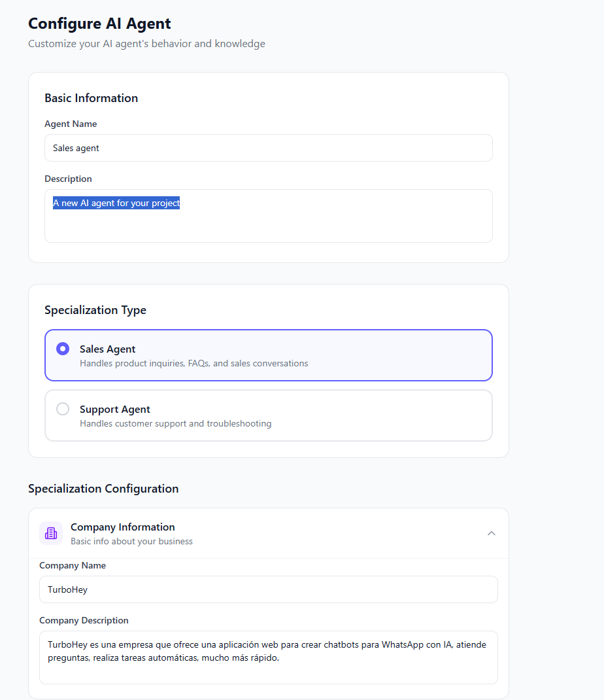Click the Company Information building icon
Viewport: 604px width, 700px height.
point(51,533)
